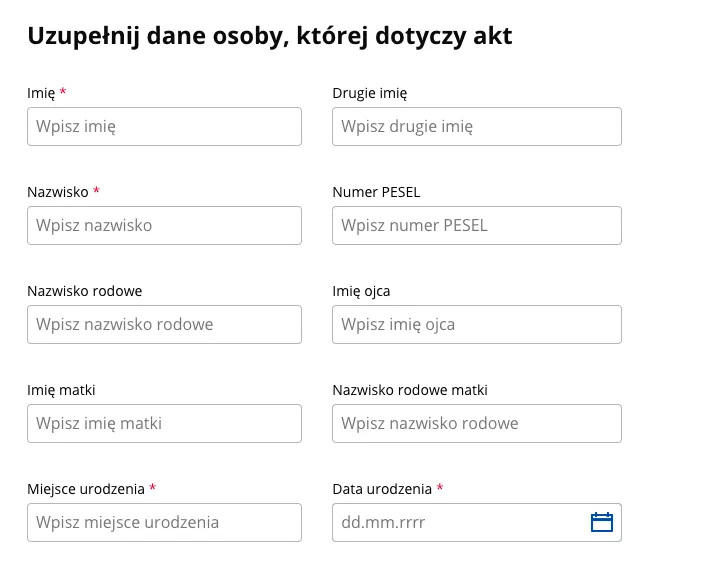Click the 'Imię' field label
The height and width of the screenshot is (572, 703).
tap(40, 93)
